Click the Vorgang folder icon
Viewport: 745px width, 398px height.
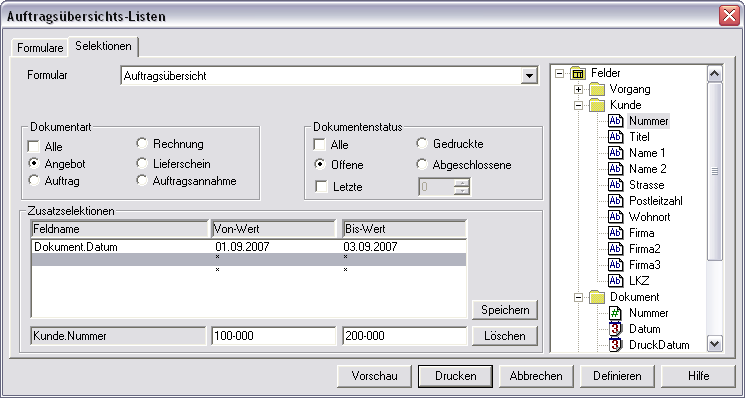pos(597,89)
